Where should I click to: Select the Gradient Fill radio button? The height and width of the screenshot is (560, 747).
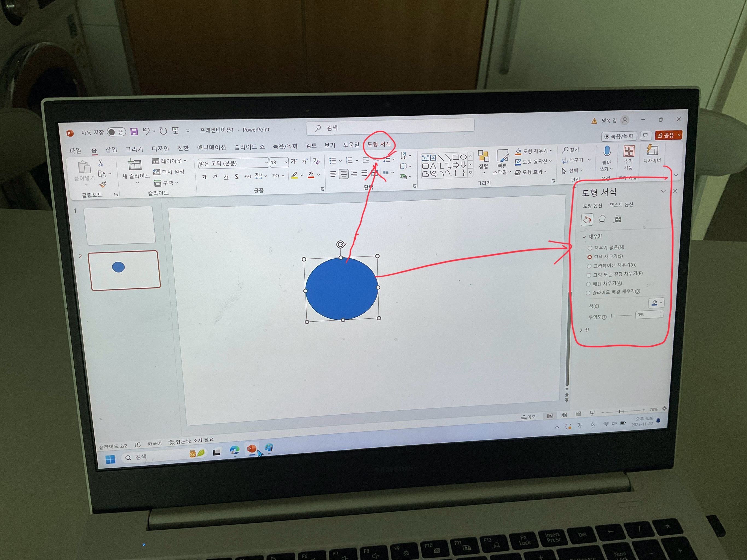pyautogui.click(x=589, y=266)
